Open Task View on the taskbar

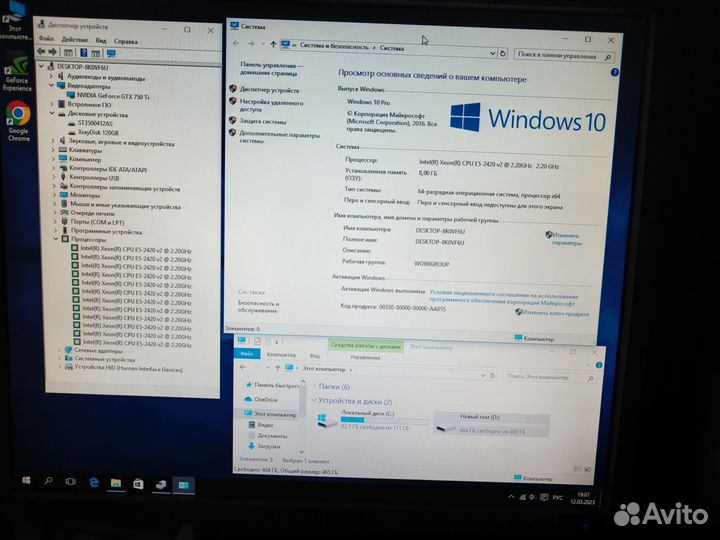pos(70,482)
